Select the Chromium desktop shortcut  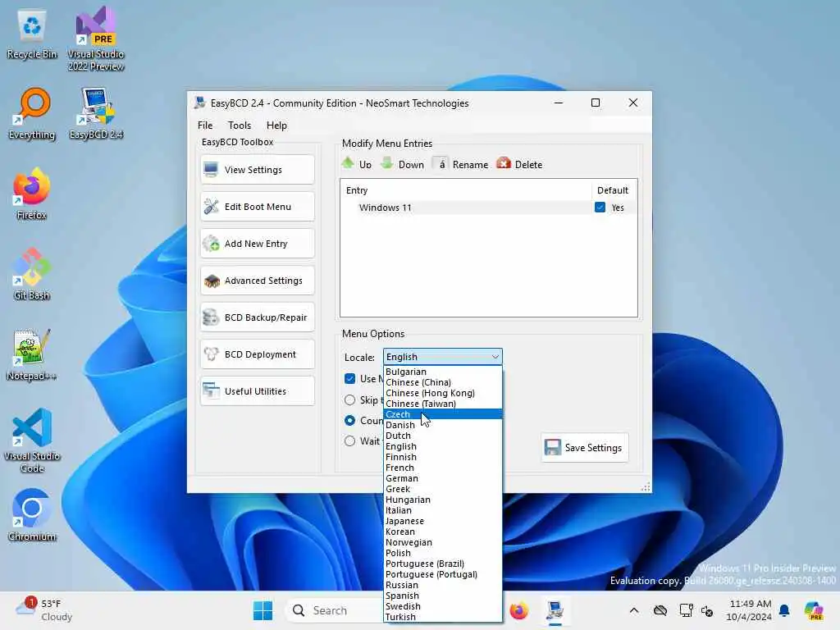pos(32,515)
